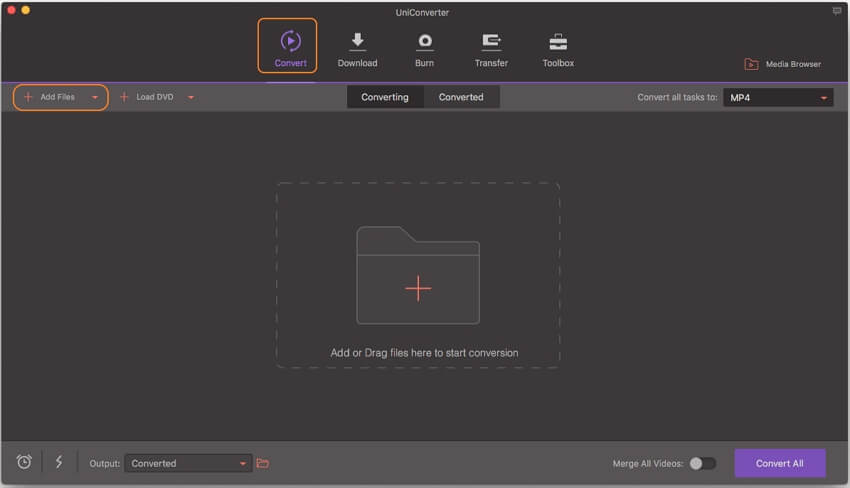Close the UniConverter window
850x488 pixels.
[x=11, y=10]
